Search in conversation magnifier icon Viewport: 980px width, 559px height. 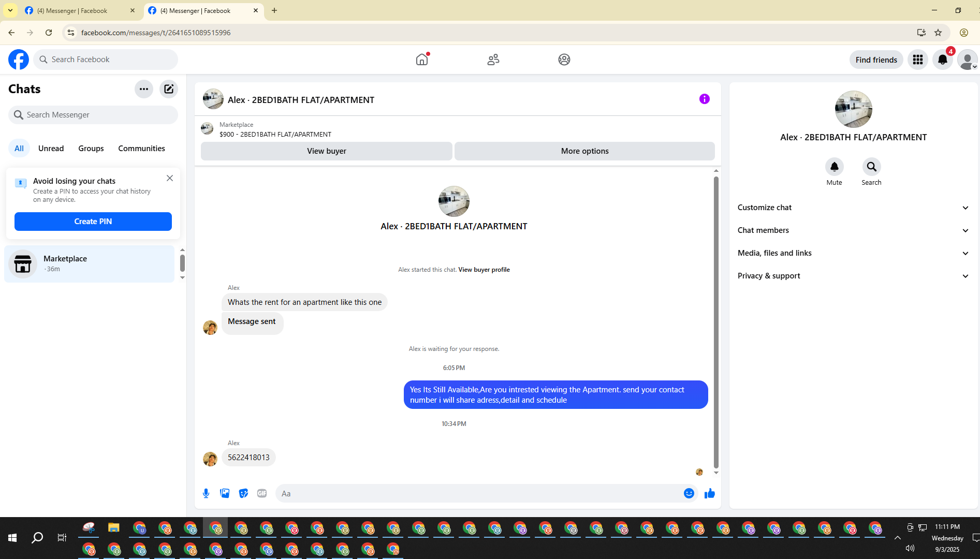tap(872, 167)
